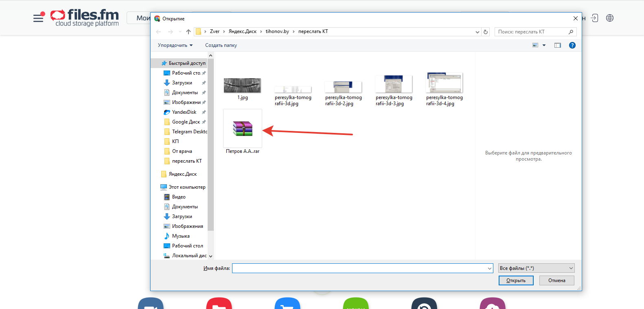Screen dimensions: 644x309
Task: Open the Упорядочить dropdown menu
Action: pos(175,45)
